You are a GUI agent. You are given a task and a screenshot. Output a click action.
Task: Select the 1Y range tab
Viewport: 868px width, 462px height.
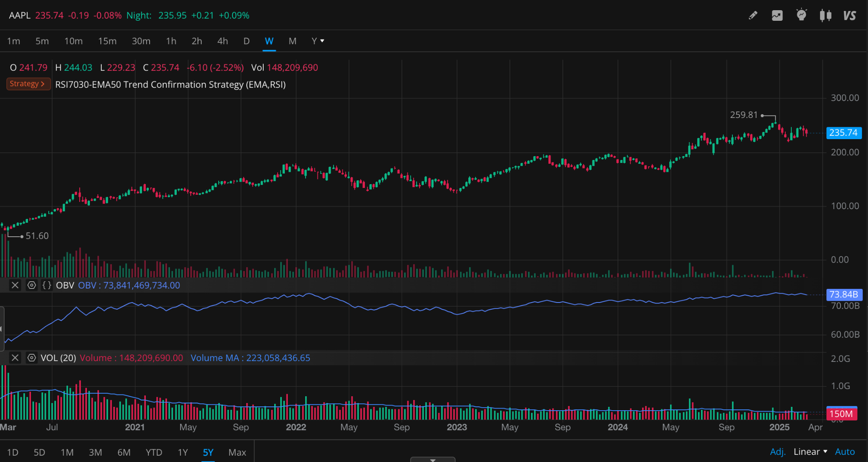183,452
